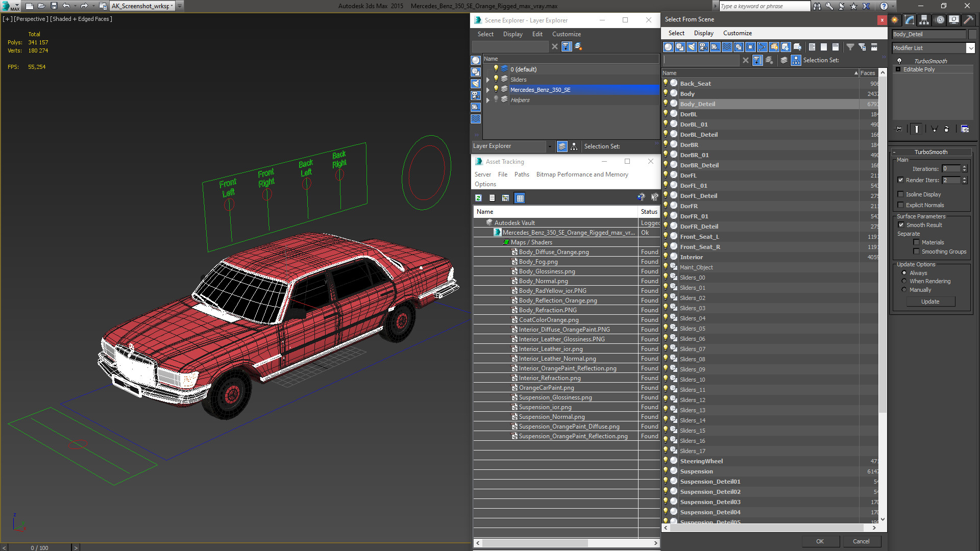Open the Hierarchy command panel tab
The image size is (980, 551).
pos(924,20)
